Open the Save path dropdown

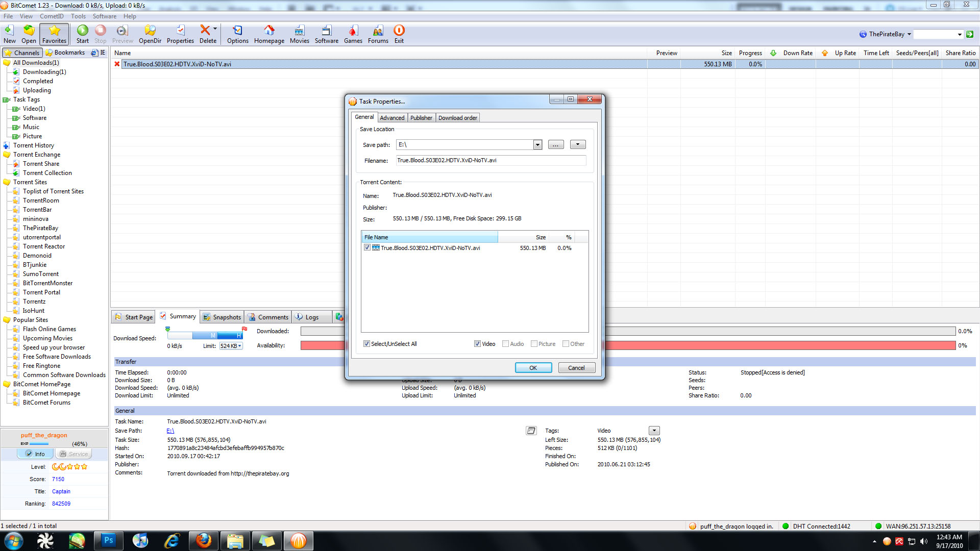[537, 145]
